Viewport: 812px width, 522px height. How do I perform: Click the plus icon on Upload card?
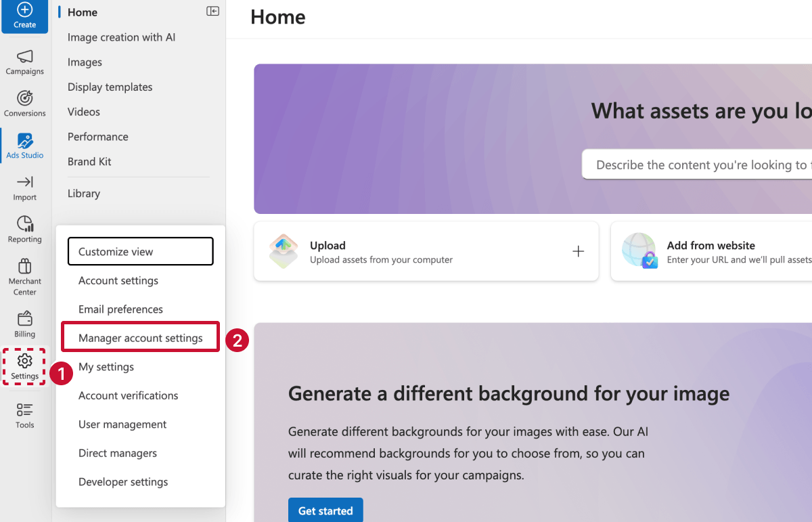[x=579, y=251]
